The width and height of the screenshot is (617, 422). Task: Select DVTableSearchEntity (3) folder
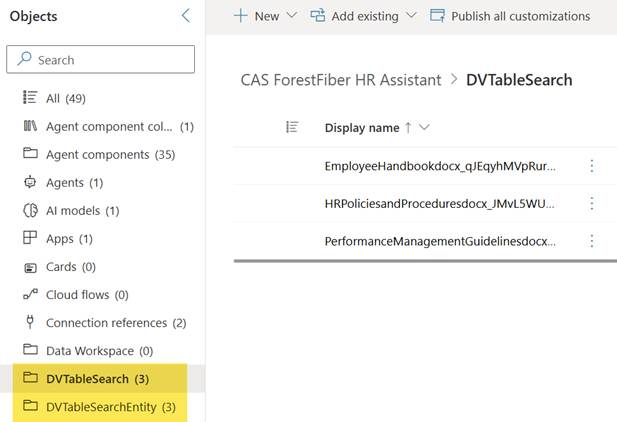point(110,407)
